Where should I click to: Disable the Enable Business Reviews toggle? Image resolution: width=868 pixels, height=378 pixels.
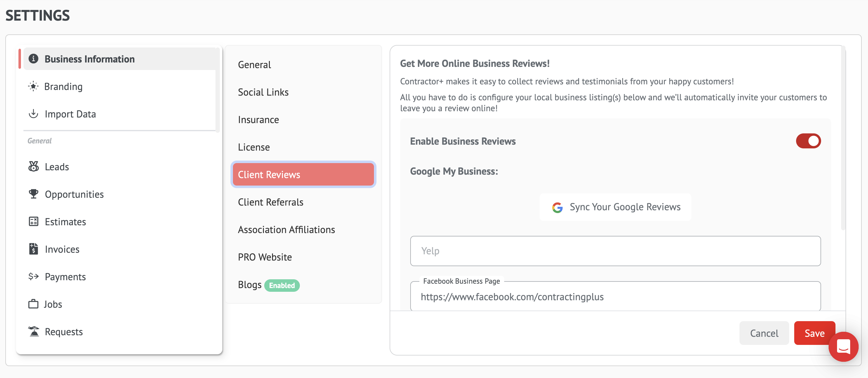(x=808, y=141)
